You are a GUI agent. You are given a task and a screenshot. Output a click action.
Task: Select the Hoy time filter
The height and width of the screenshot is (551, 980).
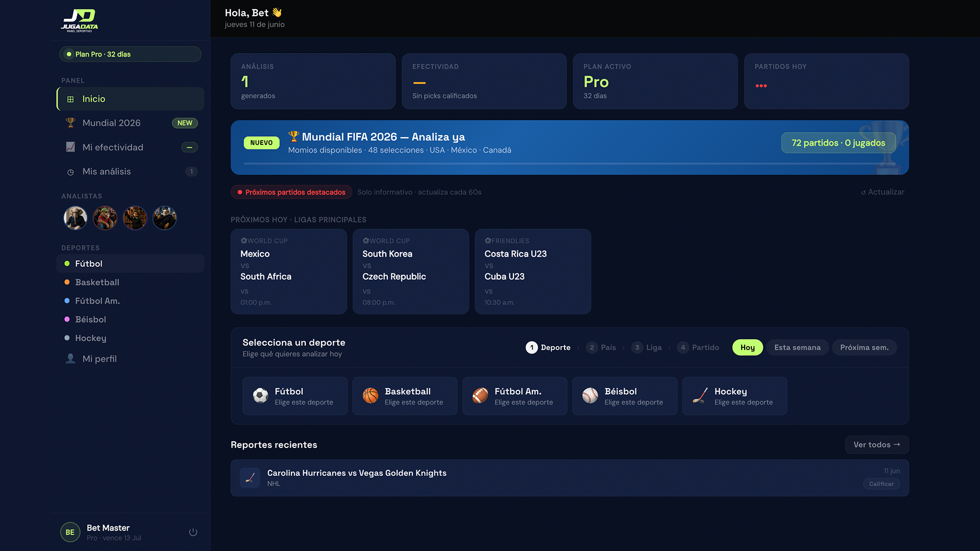pos(747,347)
